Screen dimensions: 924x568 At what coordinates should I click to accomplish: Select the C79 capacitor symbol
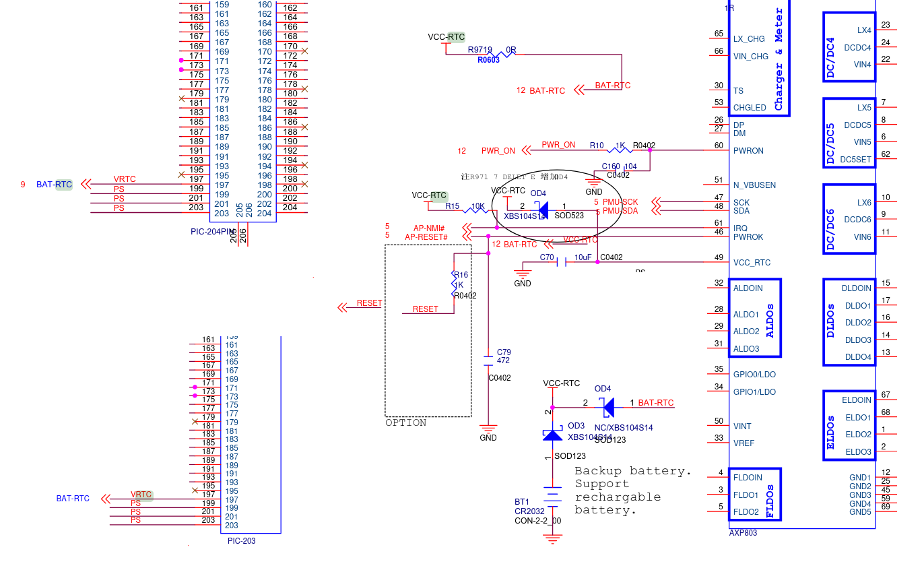tap(488, 360)
